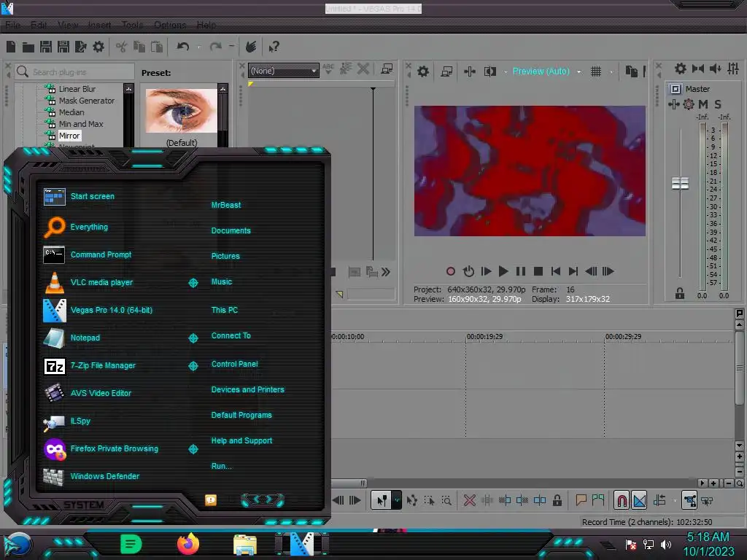This screenshot has height=560, width=747.
Task: Open Control Panel from start menu
Action: (234, 364)
